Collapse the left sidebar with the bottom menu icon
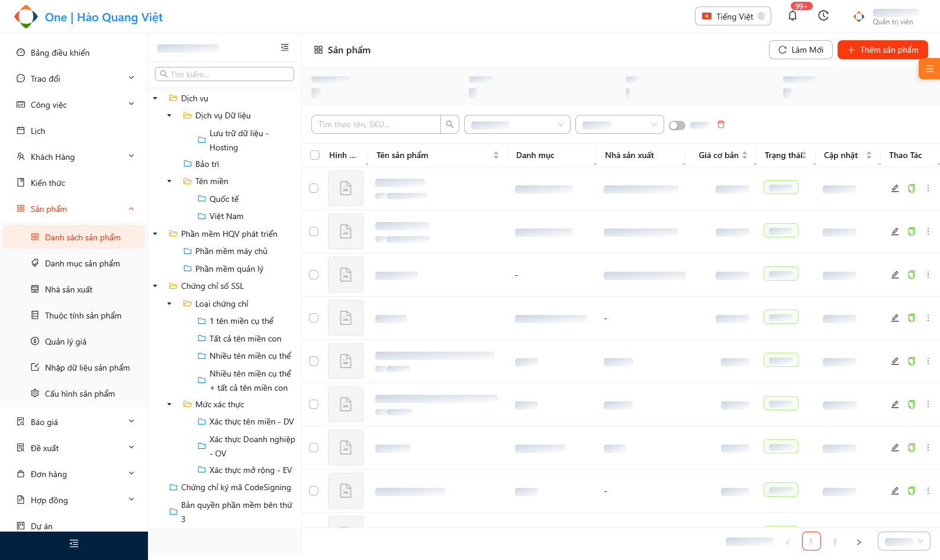The image size is (940, 560). (74, 543)
